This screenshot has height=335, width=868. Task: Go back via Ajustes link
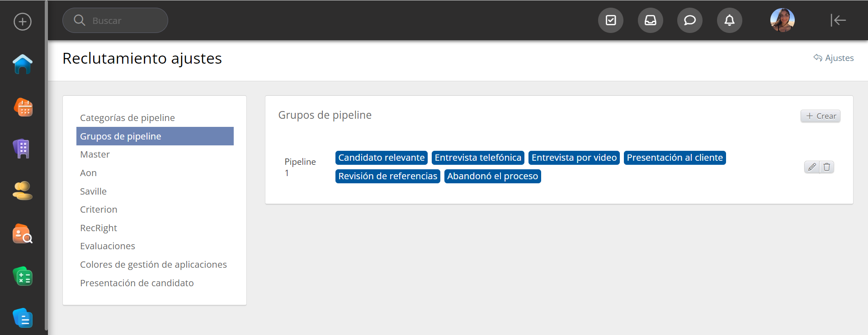834,58
